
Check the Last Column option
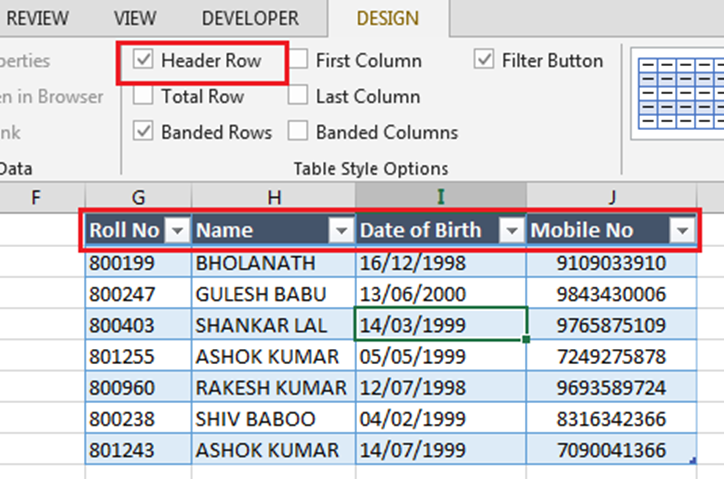click(x=298, y=97)
